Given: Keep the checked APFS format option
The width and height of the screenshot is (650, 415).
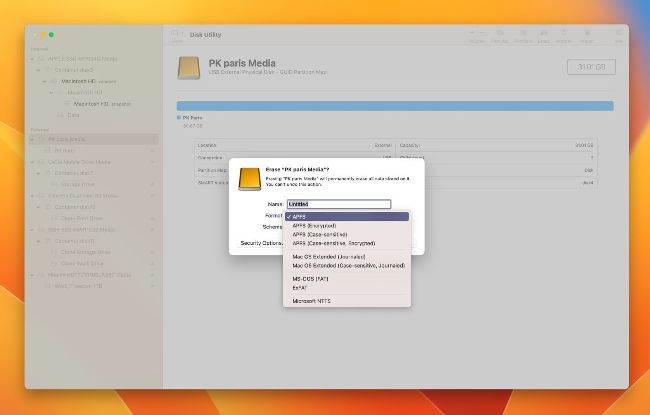Looking at the screenshot, I should 302,216.
